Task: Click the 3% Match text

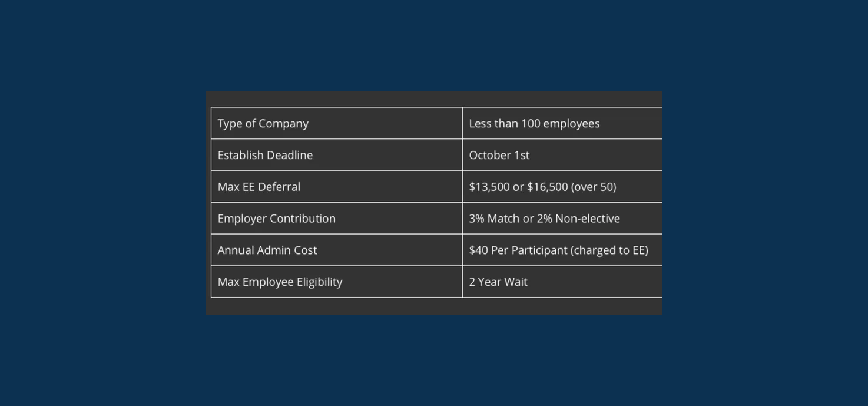Action: pos(494,219)
